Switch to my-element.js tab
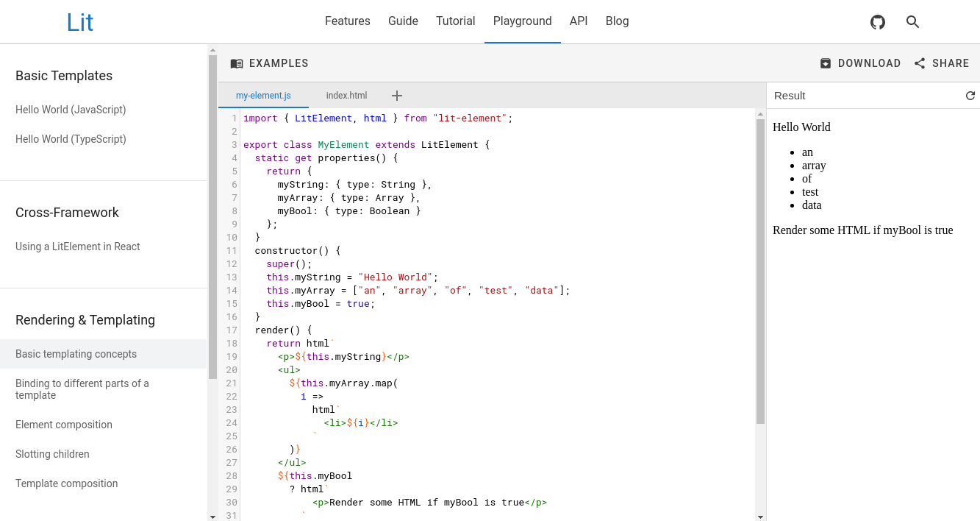Viewport: 980px width, 521px height. 263,96
